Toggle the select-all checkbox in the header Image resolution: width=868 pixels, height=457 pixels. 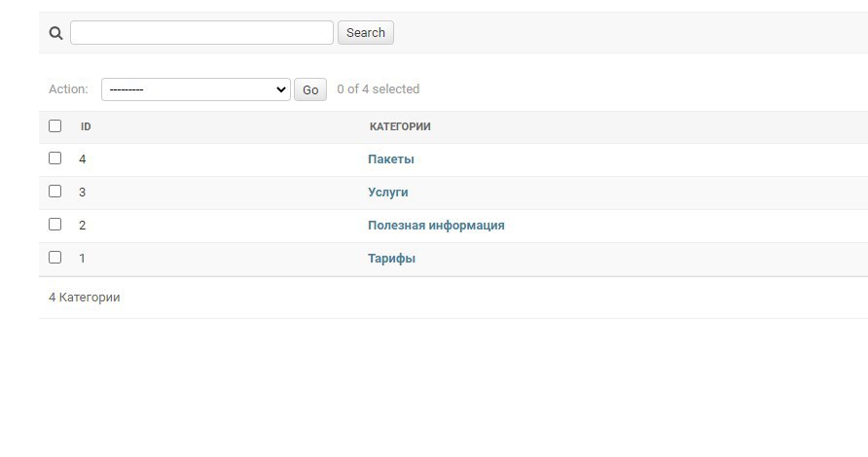point(54,126)
